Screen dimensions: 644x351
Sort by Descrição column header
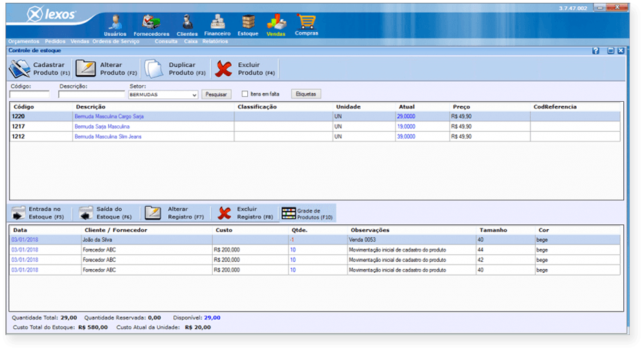(x=90, y=107)
